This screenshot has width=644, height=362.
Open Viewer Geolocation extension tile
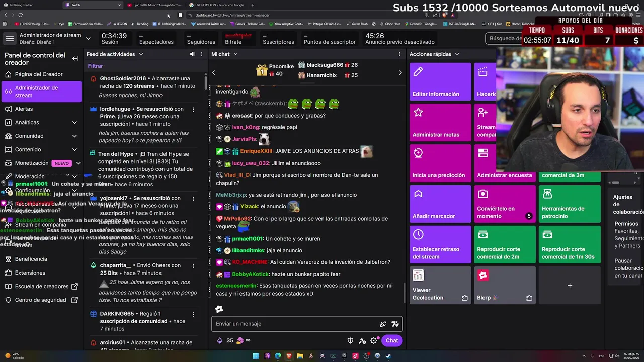coord(440,285)
